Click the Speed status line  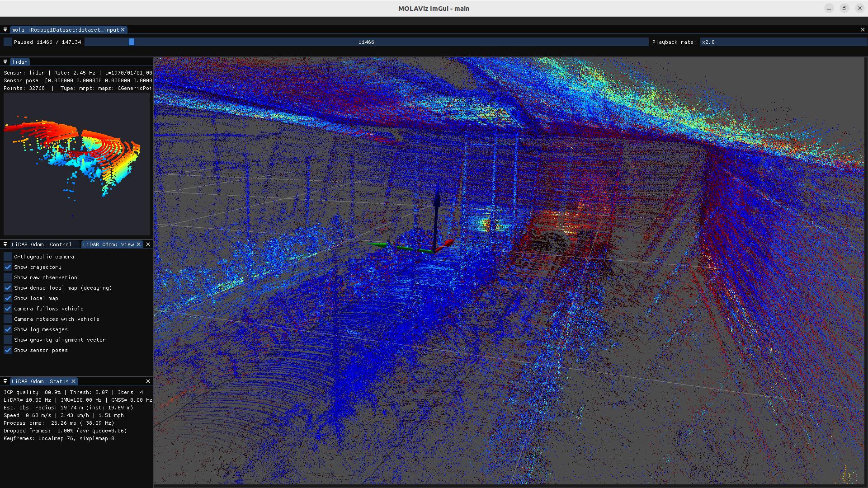[x=64, y=415]
